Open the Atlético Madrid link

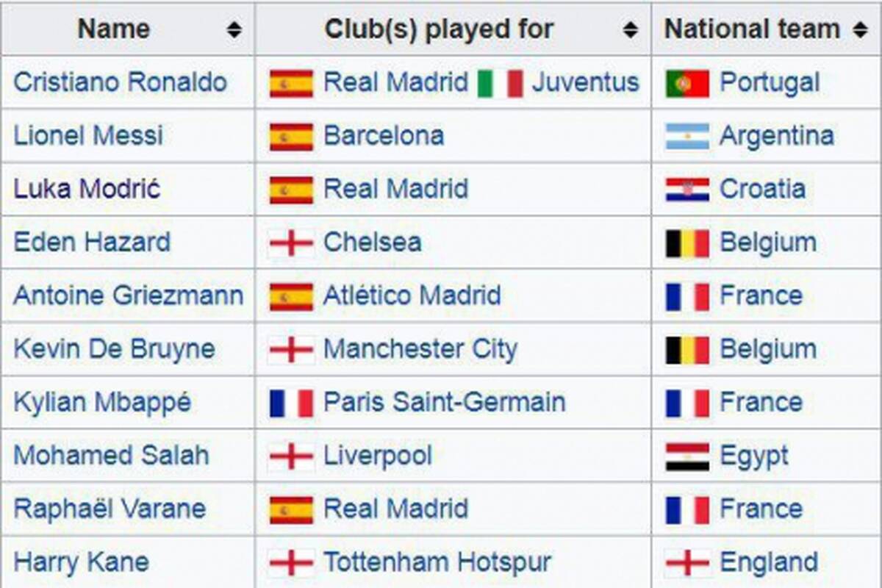[412, 296]
